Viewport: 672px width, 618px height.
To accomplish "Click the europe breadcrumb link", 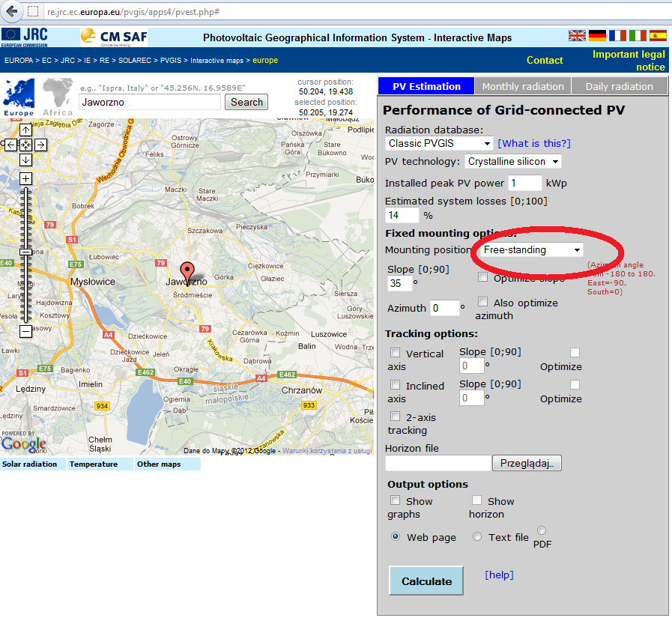I will click(x=265, y=61).
